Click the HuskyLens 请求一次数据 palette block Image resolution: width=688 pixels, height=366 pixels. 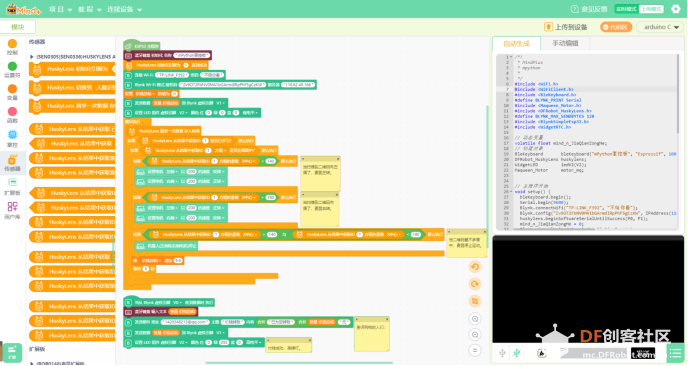[x=72, y=106]
